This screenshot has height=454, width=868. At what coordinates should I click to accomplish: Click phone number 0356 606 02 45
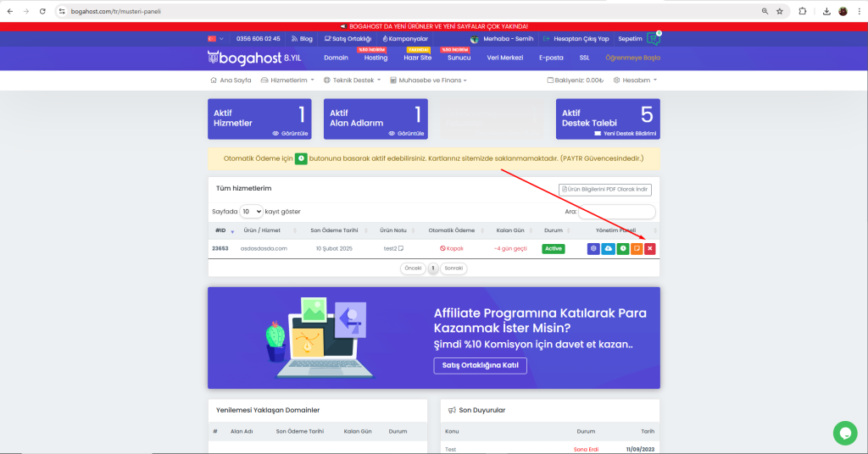coord(258,39)
